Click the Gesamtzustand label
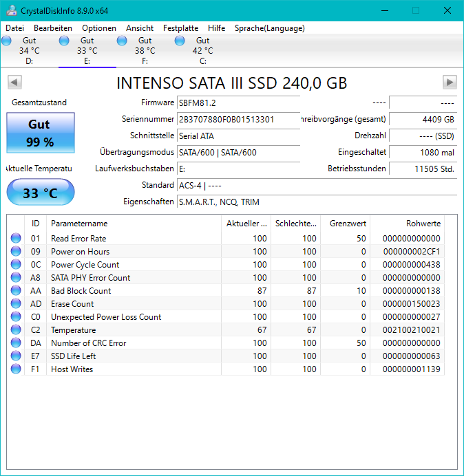Image resolution: width=464 pixels, height=476 pixels. 39,102
